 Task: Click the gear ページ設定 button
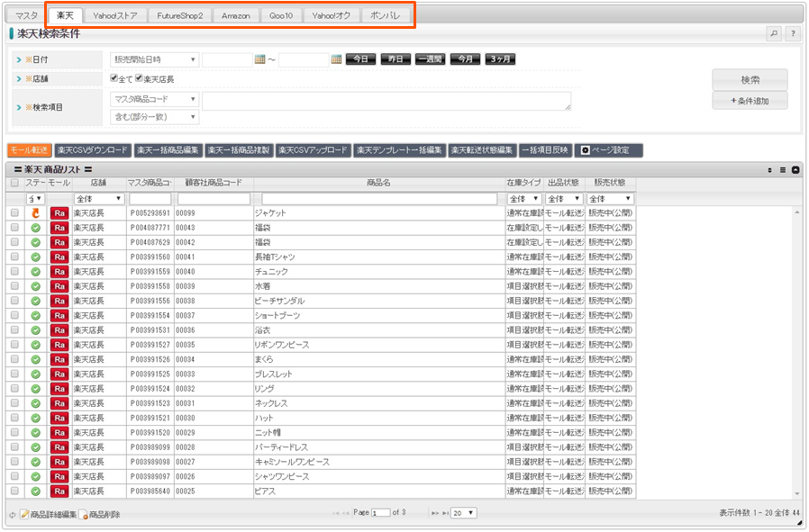(609, 150)
